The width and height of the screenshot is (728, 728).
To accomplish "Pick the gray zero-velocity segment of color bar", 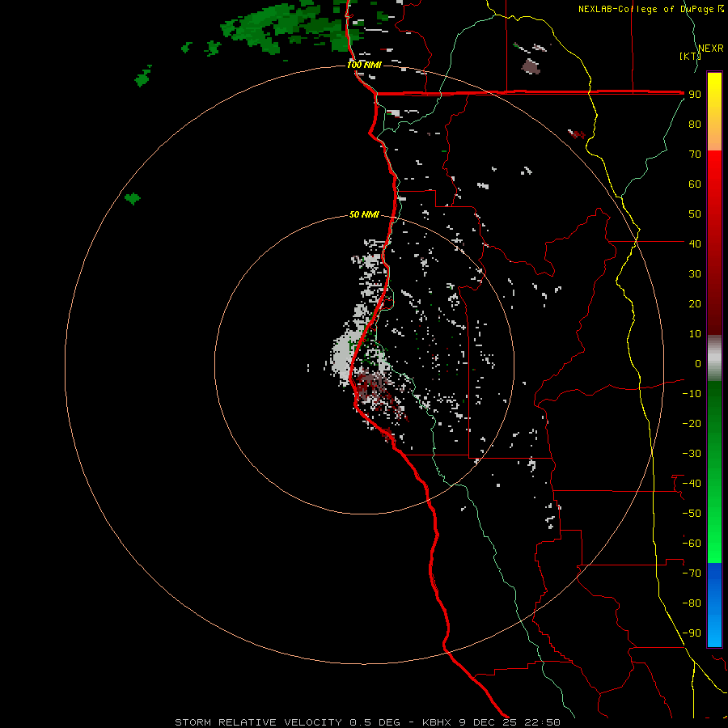I will [x=714, y=358].
